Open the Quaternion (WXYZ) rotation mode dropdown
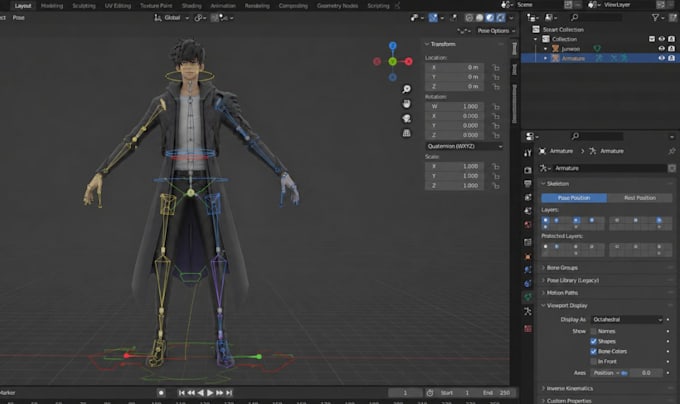 click(464, 146)
